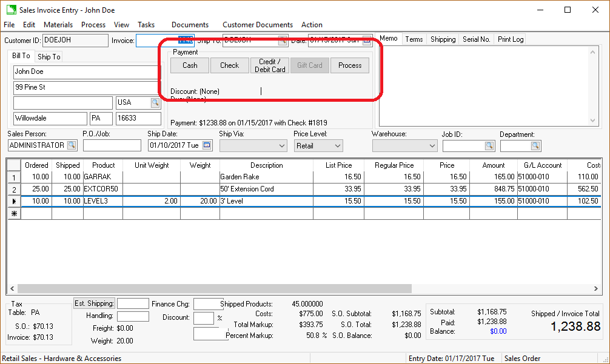Open the Customer Documents menu

tap(257, 25)
